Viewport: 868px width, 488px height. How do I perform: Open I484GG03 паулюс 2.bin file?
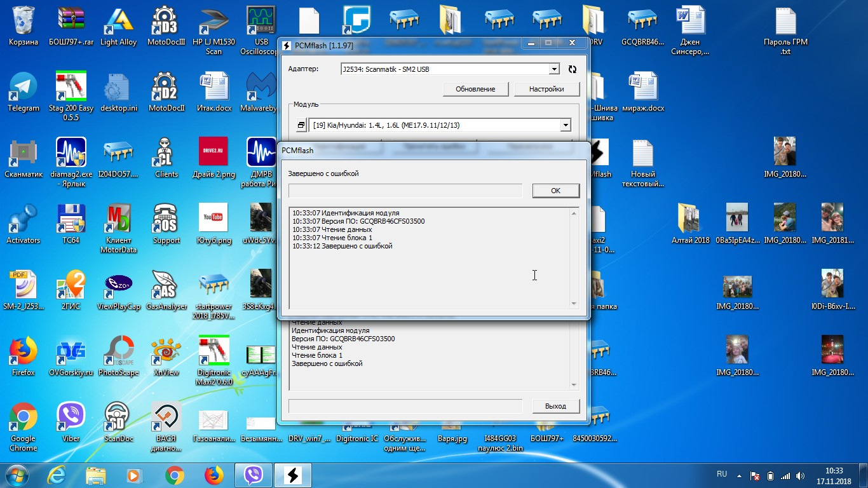tap(500, 443)
